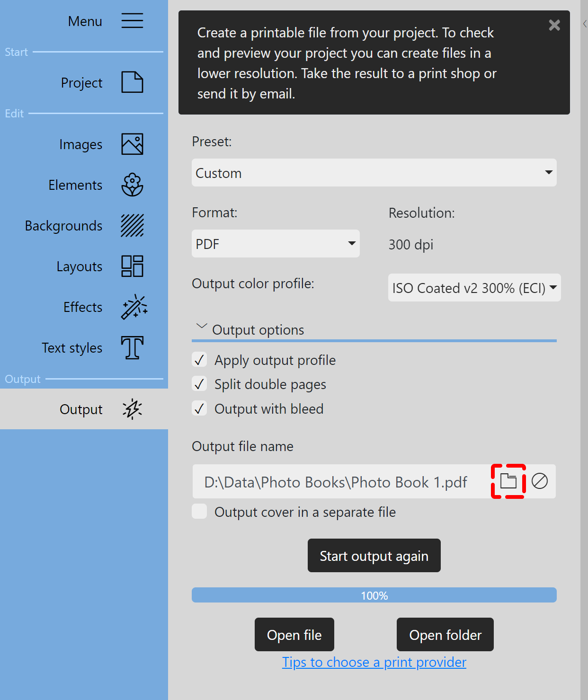The height and width of the screenshot is (700, 588).
Task: Click the Output color profile label
Action: click(x=253, y=284)
